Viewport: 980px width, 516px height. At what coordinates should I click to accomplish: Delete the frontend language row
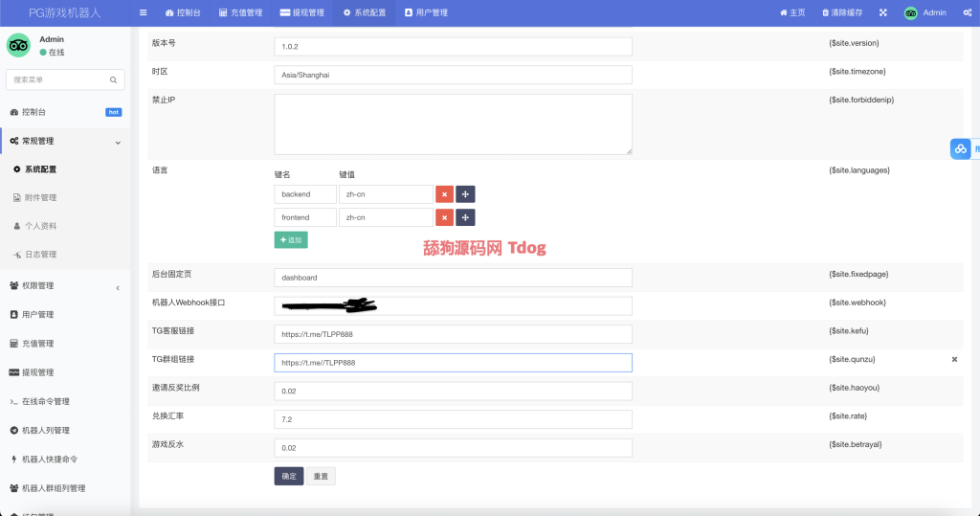tap(444, 217)
